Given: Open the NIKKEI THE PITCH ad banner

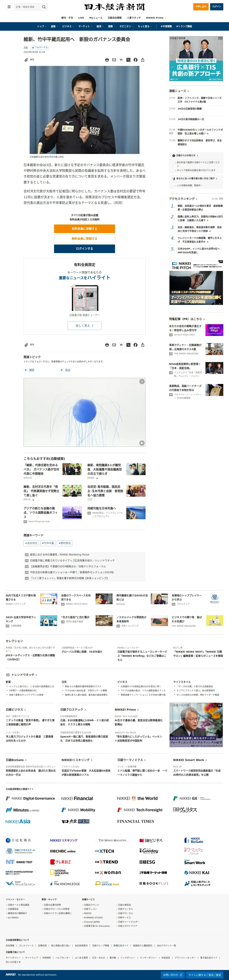Looking at the screenshot, I should [196, 283].
